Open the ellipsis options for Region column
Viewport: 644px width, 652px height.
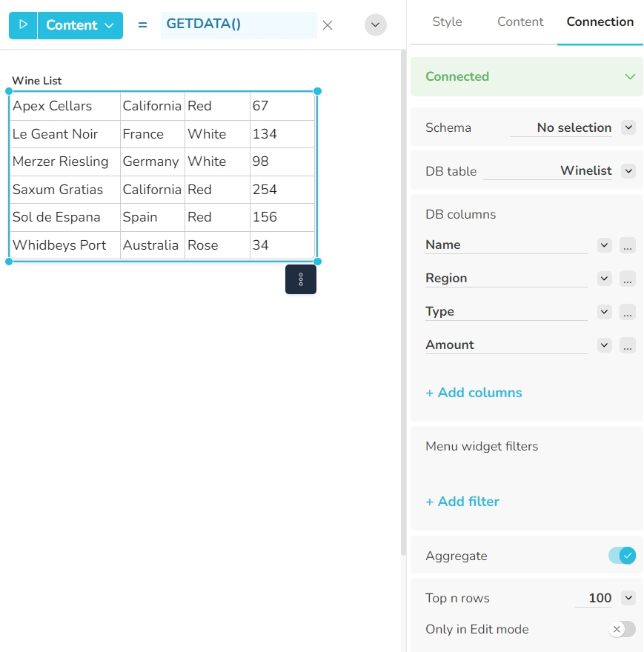tap(628, 279)
